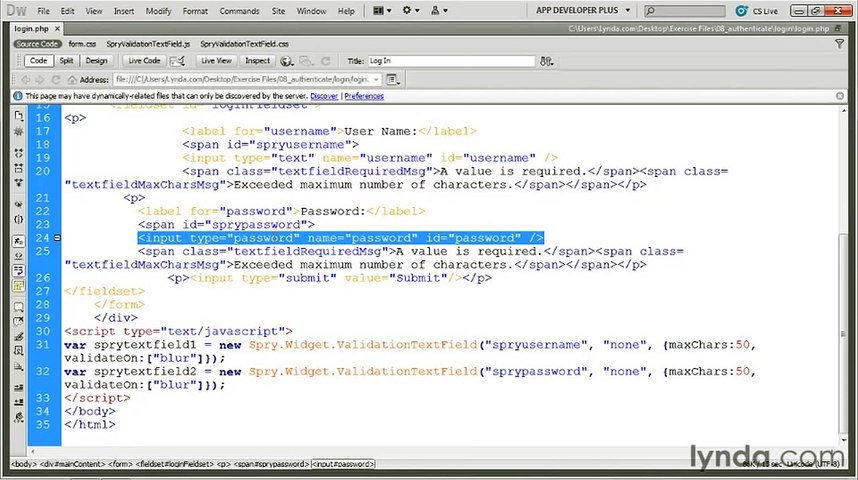Toggle Live View mode
The height and width of the screenshot is (480, 858).
(x=217, y=61)
